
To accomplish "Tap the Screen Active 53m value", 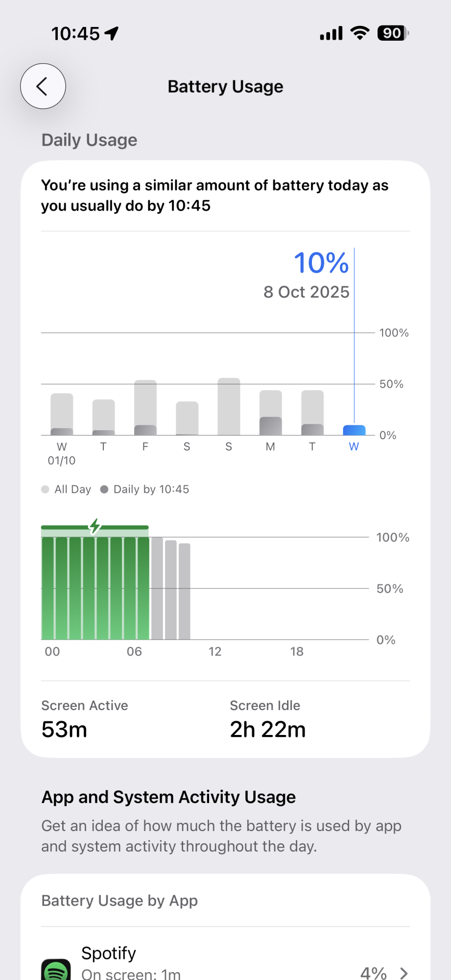I will click(64, 730).
